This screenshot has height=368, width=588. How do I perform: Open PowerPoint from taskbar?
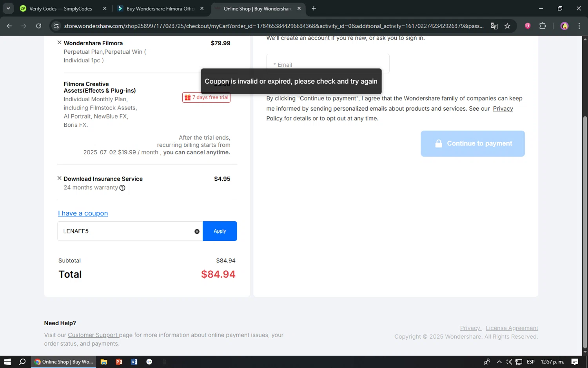119,362
